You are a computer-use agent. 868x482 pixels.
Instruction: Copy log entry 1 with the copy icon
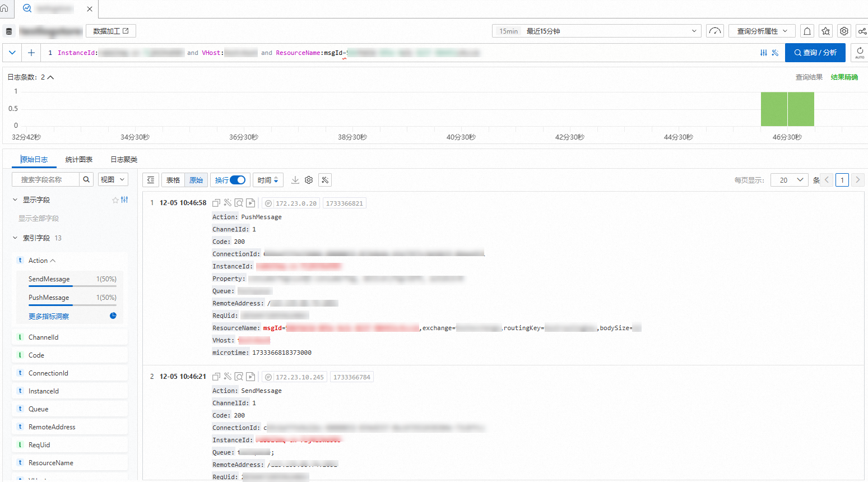point(216,203)
